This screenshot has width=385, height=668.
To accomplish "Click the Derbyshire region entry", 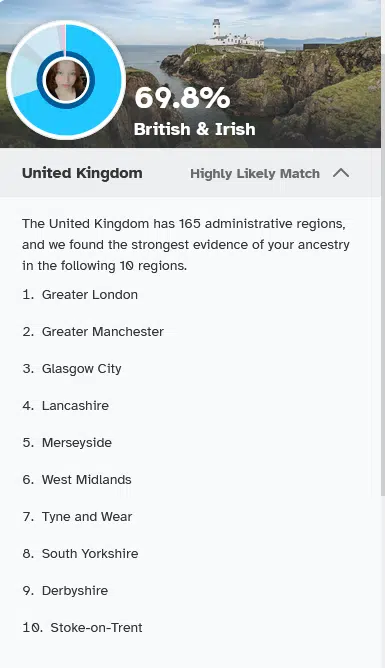I will tap(75, 590).
